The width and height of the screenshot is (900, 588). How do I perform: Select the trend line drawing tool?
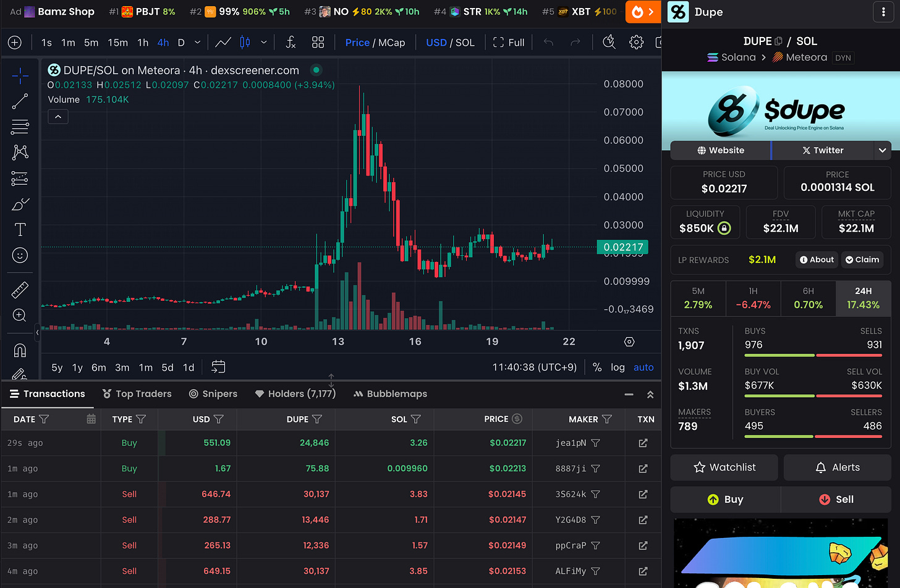pos(20,101)
